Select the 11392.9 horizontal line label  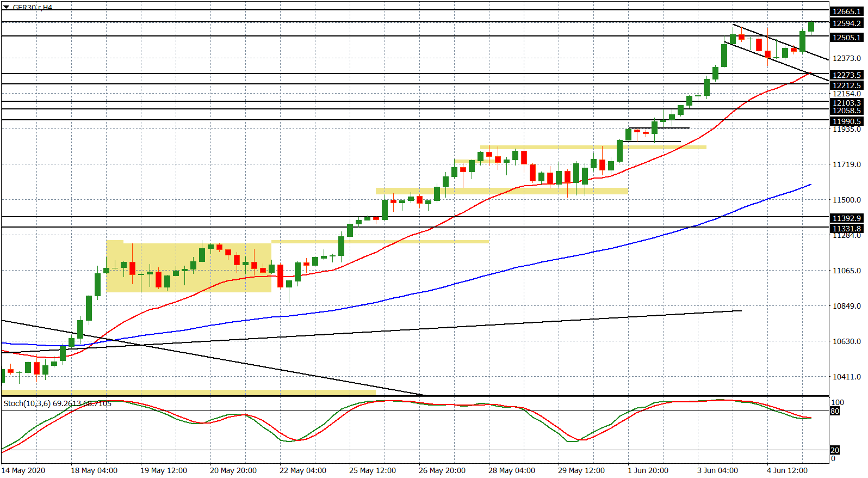pyautogui.click(x=847, y=218)
